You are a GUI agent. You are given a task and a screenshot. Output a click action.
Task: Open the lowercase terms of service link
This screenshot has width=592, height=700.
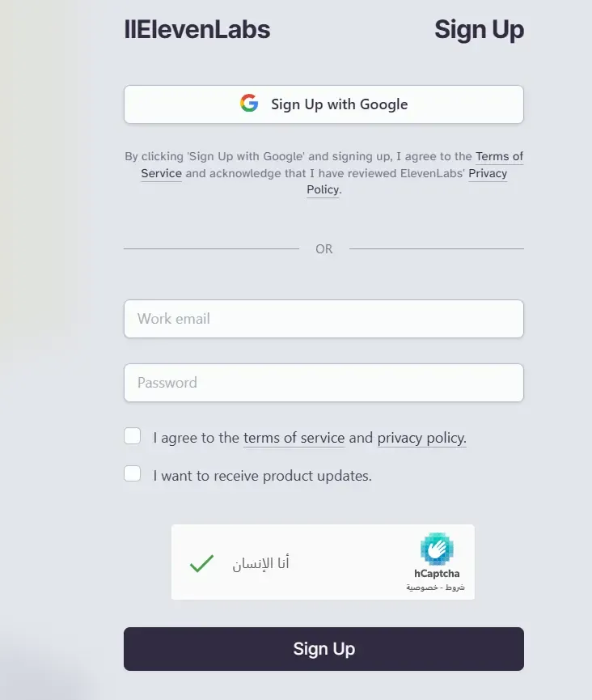pyautogui.click(x=294, y=438)
